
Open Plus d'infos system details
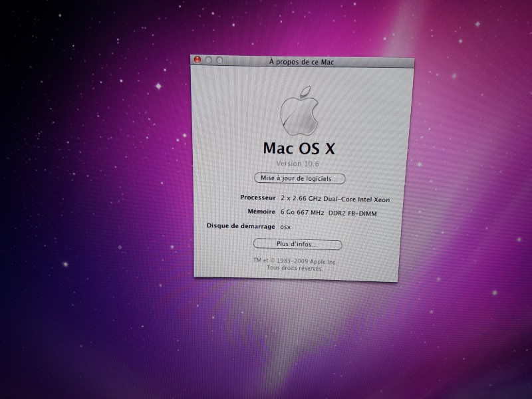[x=297, y=244]
